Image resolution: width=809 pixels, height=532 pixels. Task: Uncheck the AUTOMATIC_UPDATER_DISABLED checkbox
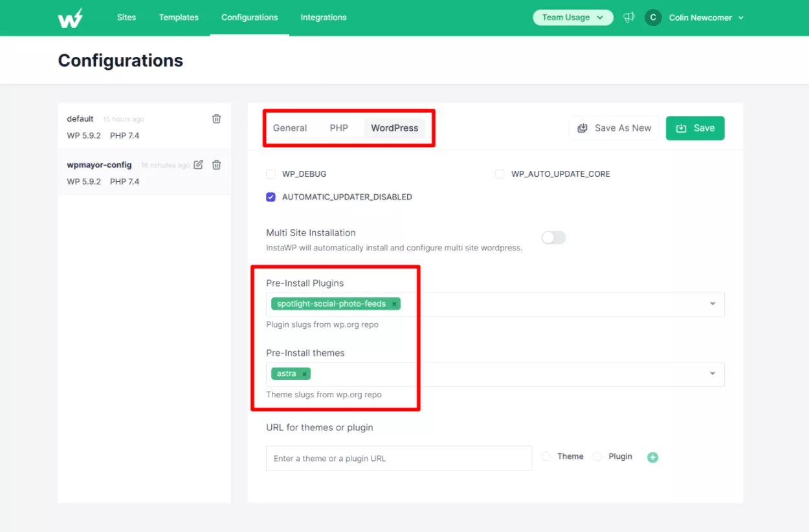click(x=271, y=197)
